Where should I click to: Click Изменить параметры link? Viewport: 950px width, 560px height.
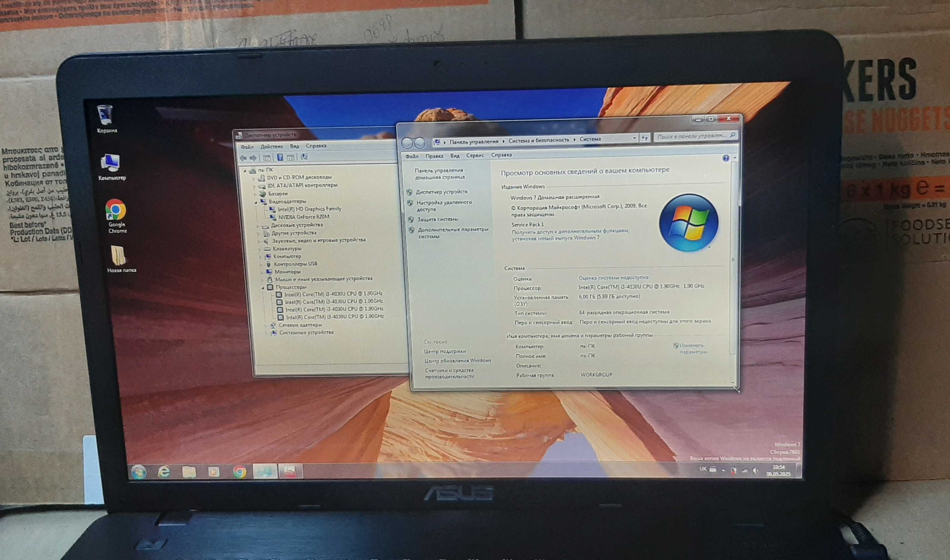point(693,348)
